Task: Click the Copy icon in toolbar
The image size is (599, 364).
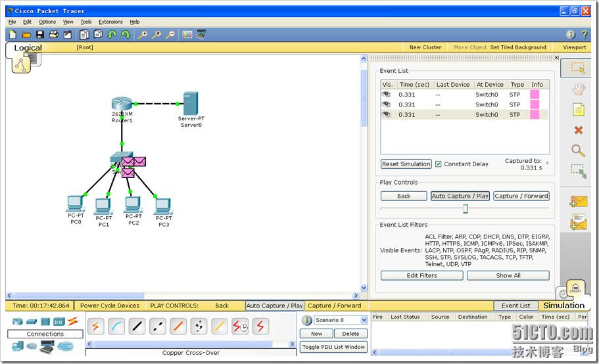Action: [84, 35]
